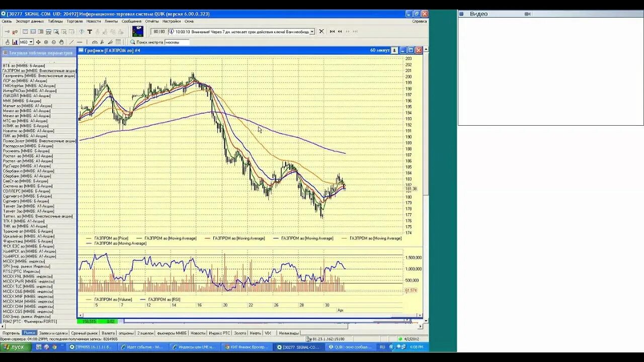The image size is (644, 362).
Task: Click the bar chart icon next to M60
Action: (15, 42)
